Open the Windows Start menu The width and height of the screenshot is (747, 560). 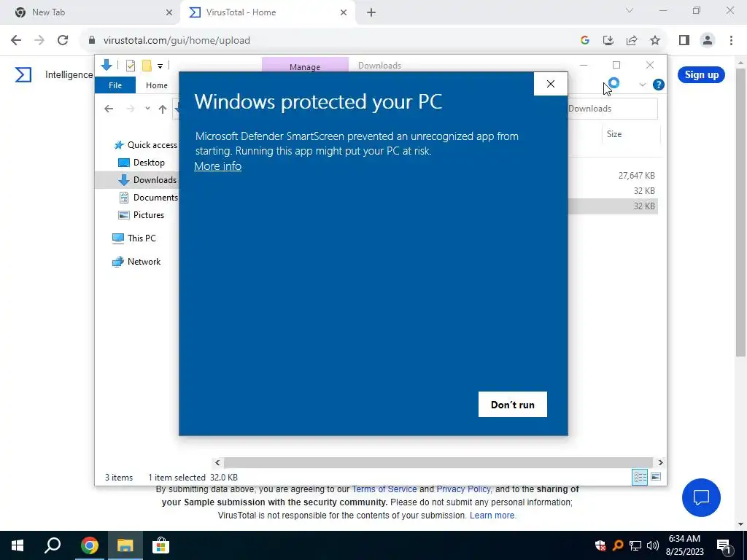(18, 545)
